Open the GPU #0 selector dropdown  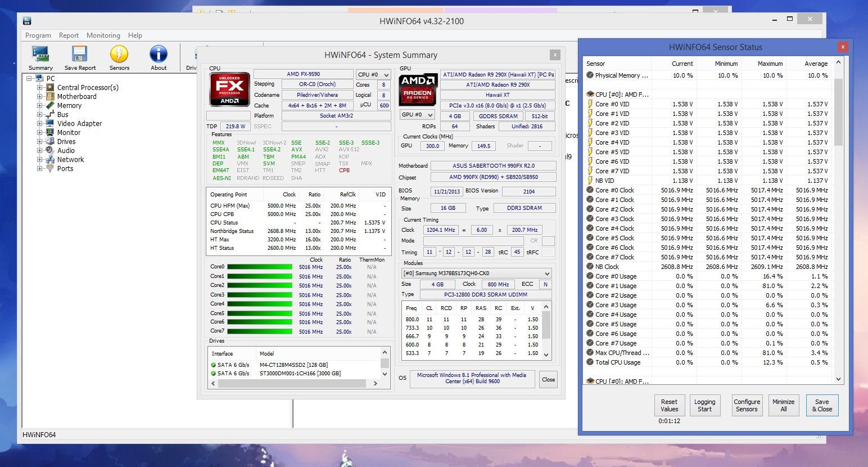pyautogui.click(x=417, y=115)
